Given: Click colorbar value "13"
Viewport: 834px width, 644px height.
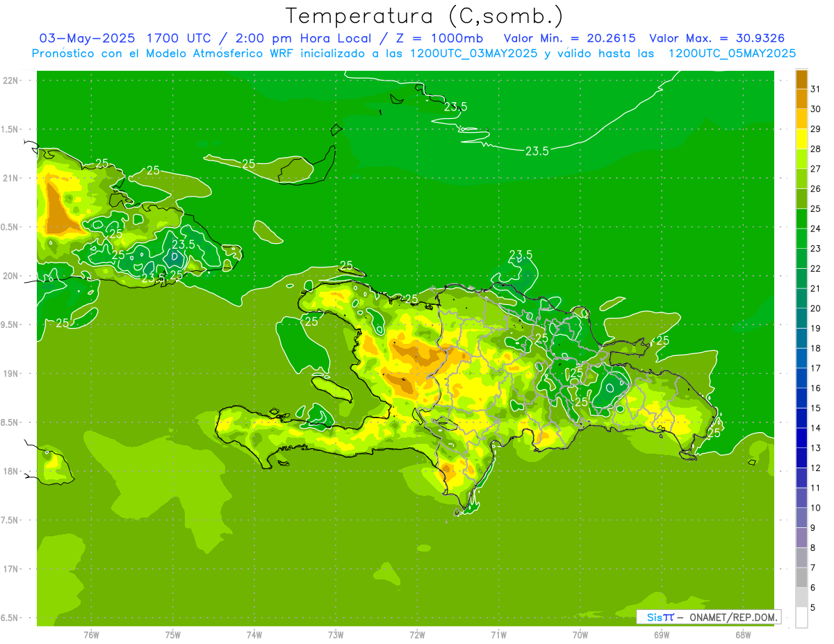Looking at the screenshot, I should pyautogui.click(x=816, y=448).
